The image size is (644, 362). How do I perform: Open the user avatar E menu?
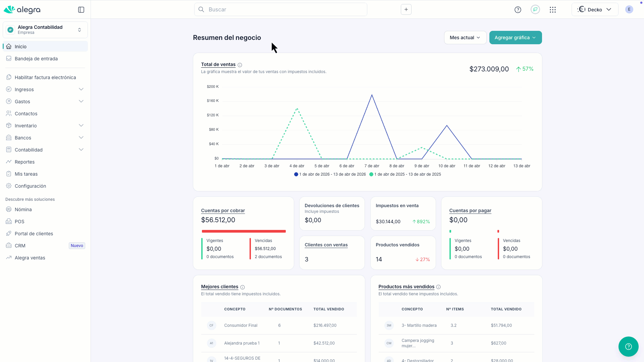click(629, 9)
